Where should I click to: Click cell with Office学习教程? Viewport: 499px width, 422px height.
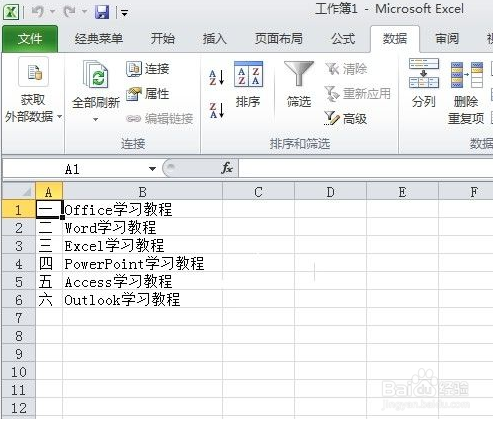(x=142, y=210)
